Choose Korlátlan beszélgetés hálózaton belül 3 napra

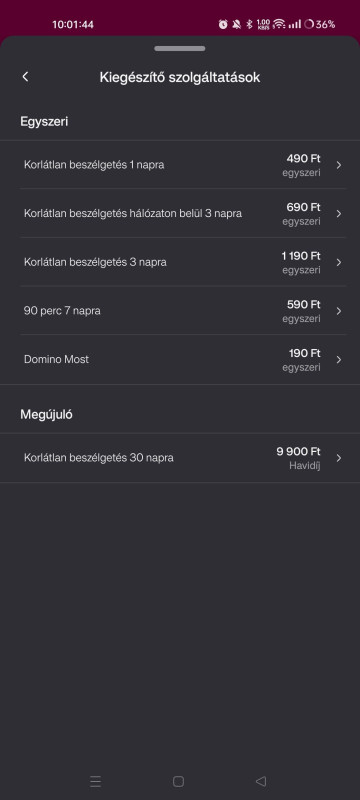point(180,213)
